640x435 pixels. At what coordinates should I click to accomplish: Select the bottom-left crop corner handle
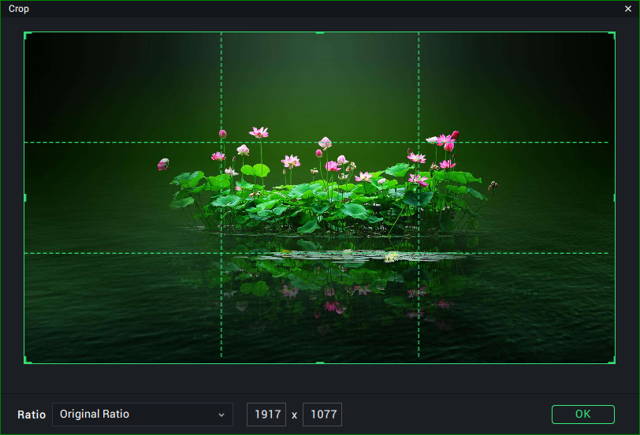(x=27, y=360)
